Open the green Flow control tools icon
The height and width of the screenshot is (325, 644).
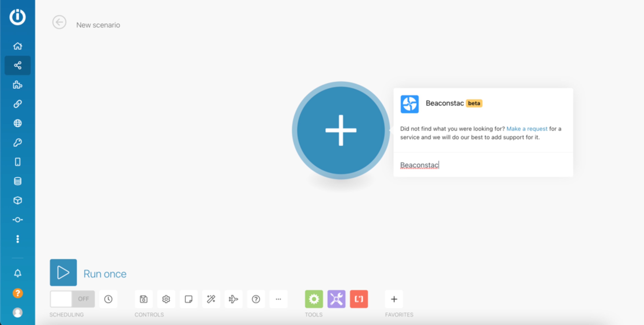(x=314, y=299)
